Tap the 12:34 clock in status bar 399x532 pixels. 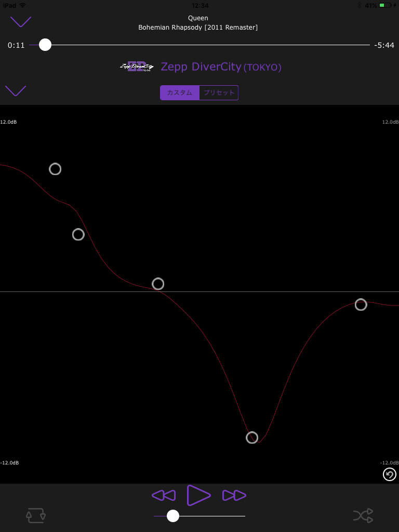point(200,5)
